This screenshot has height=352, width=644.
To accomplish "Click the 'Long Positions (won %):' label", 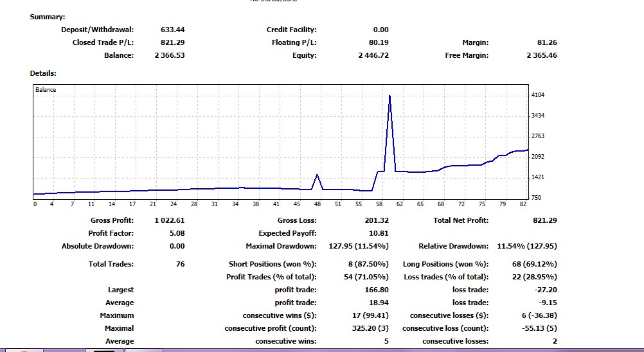I will tap(446, 264).
